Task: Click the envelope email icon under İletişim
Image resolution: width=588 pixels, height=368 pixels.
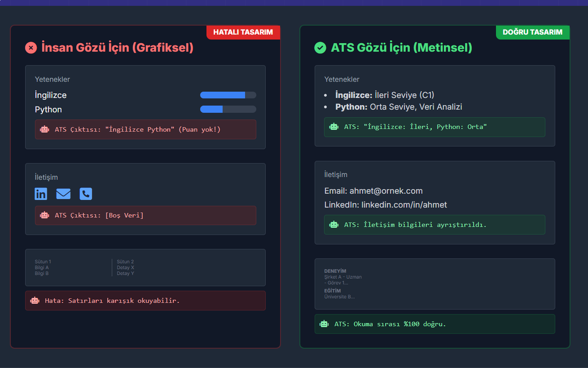Action: 63,194
